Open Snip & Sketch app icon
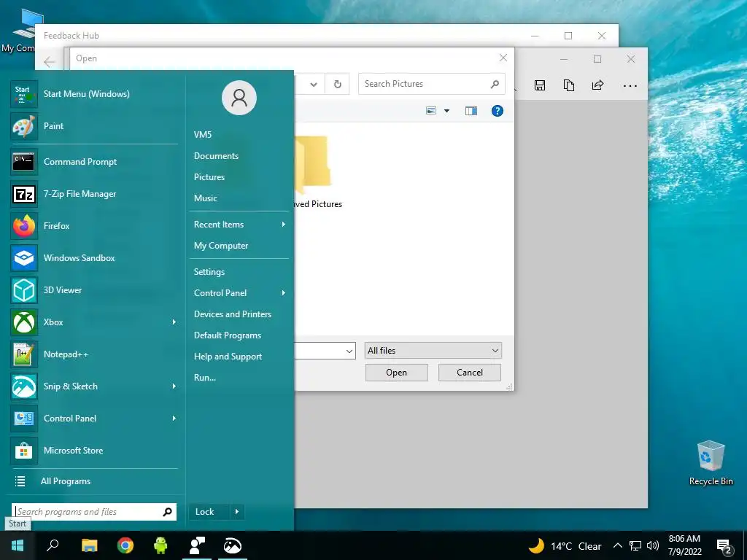The width and height of the screenshot is (747, 560). tap(24, 386)
